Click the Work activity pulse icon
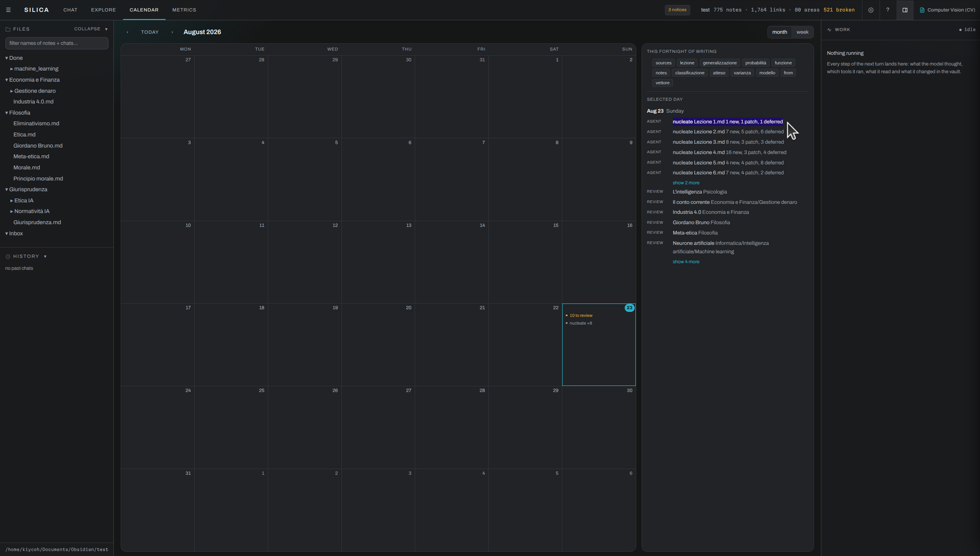Viewport: 980px width, 556px height. click(829, 30)
